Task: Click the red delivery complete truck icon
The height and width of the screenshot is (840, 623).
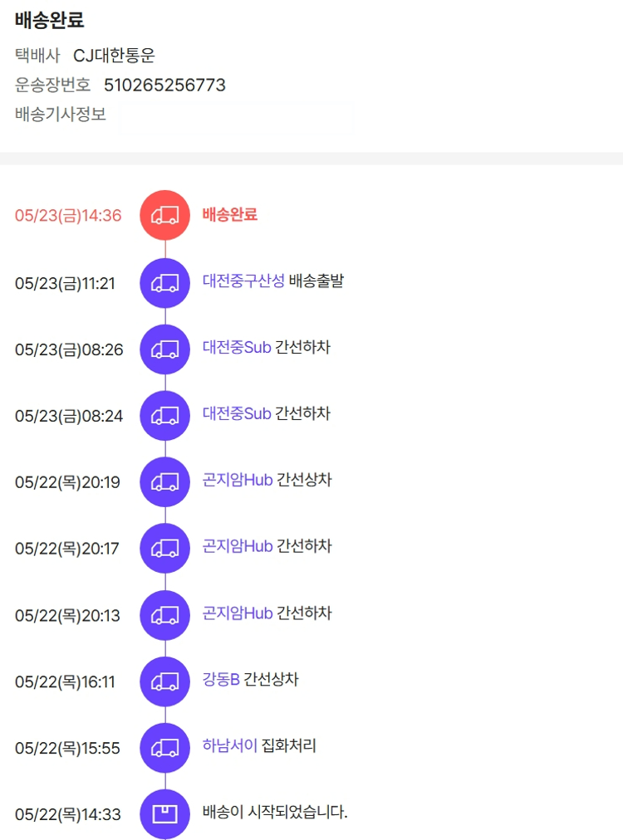Action: click(x=164, y=215)
